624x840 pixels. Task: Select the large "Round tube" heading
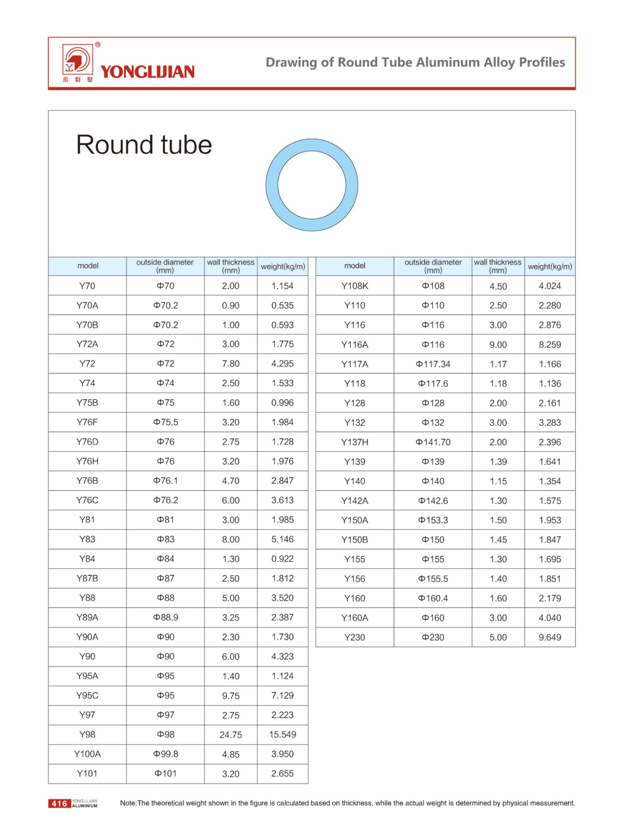tap(144, 145)
